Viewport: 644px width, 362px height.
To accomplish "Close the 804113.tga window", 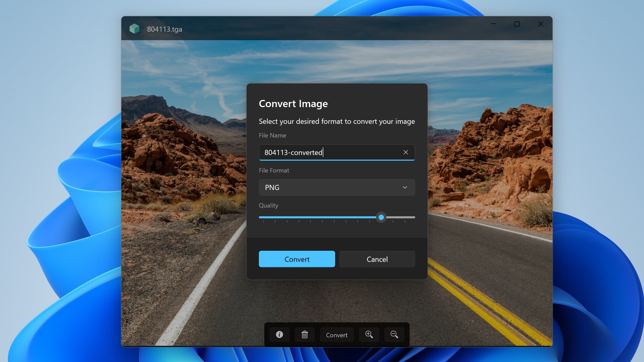I will (x=541, y=24).
